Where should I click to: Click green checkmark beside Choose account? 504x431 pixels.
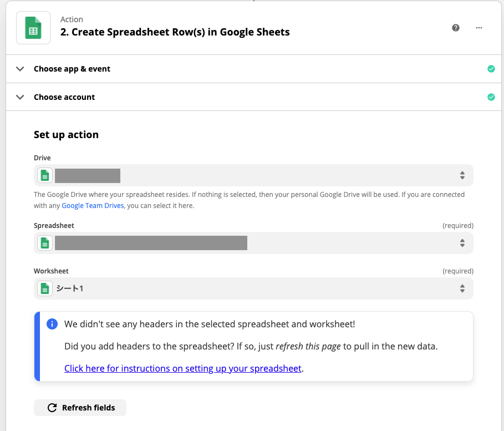(x=491, y=97)
